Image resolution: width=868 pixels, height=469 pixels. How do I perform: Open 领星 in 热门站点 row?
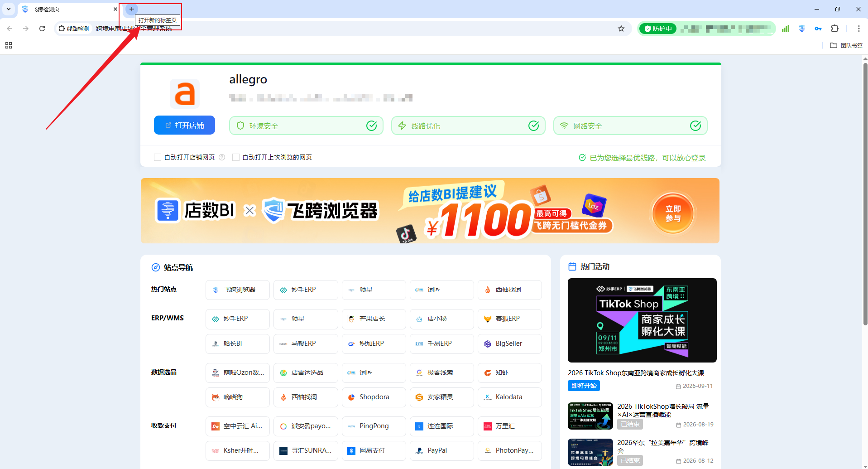click(x=374, y=290)
